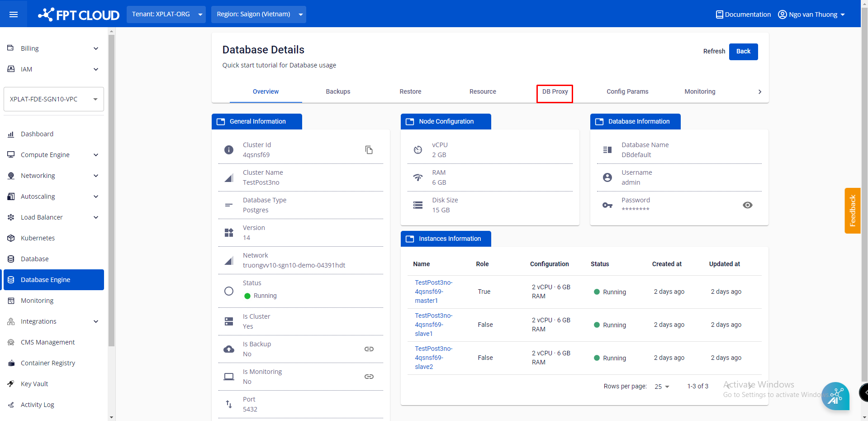
Task: Click the link icon beside Is Monitoring
Action: 369,377
